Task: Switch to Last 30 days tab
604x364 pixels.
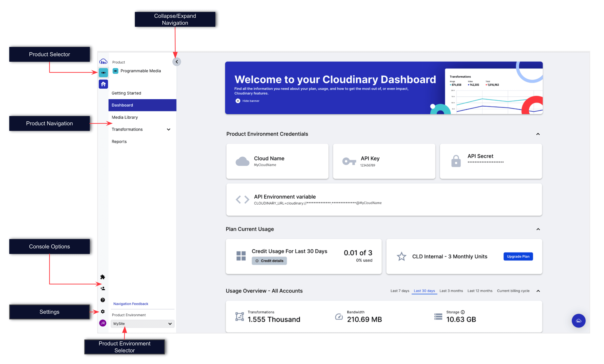Action: coord(424,291)
